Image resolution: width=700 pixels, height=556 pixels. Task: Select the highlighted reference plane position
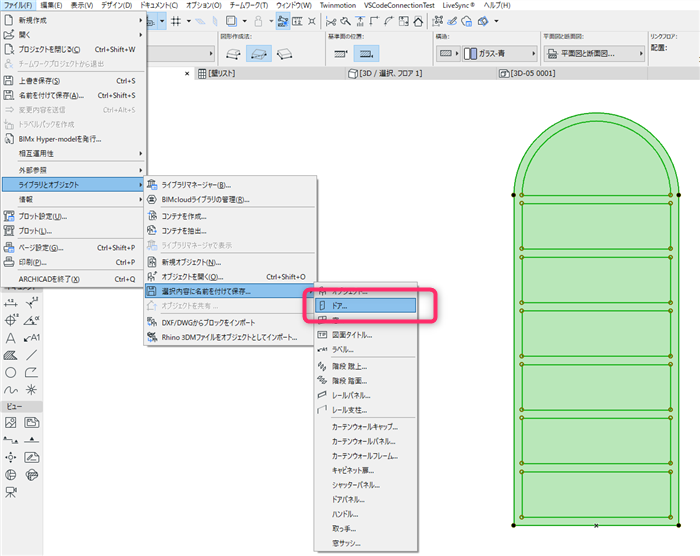point(367,54)
